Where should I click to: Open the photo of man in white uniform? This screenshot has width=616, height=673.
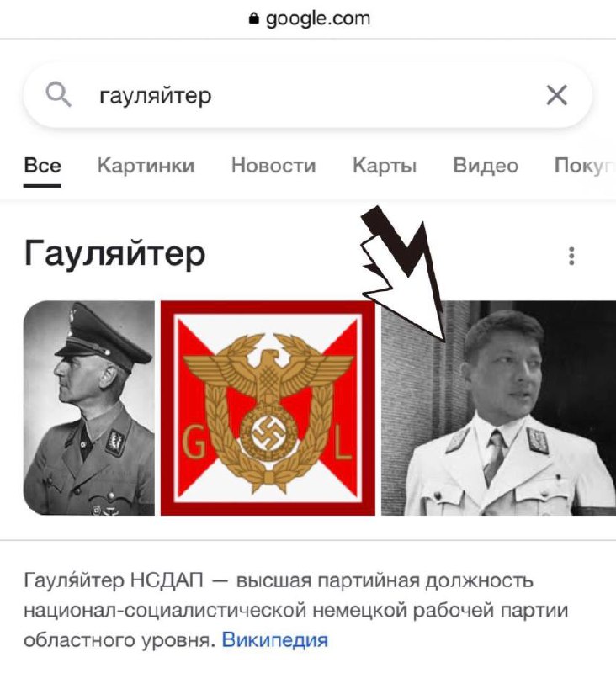click(498, 408)
